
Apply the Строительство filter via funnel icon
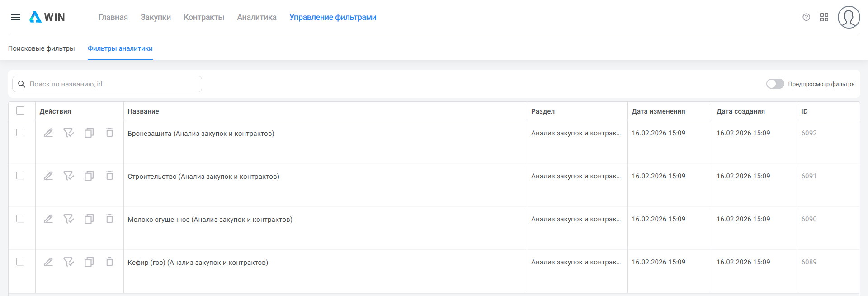pos(68,176)
